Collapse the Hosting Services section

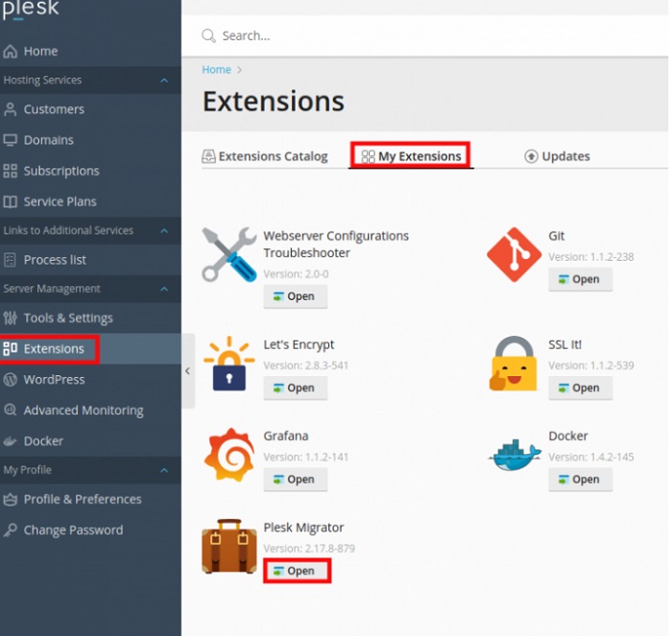pyautogui.click(x=164, y=81)
